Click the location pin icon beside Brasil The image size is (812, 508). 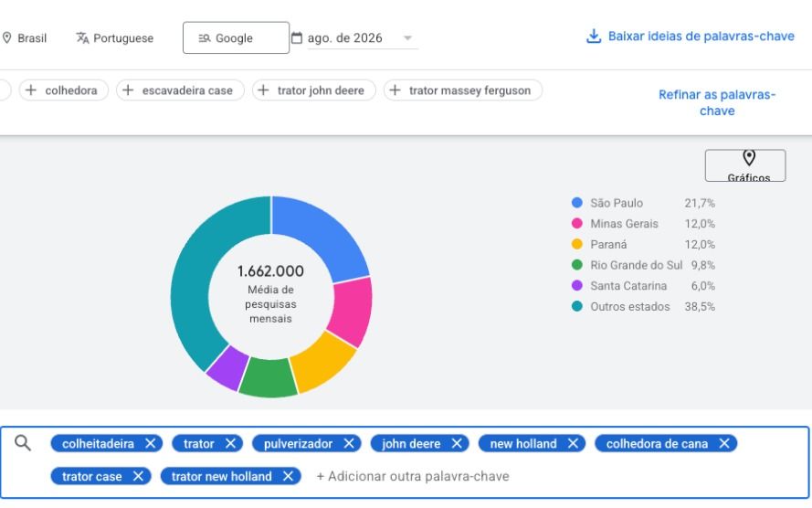point(6,37)
